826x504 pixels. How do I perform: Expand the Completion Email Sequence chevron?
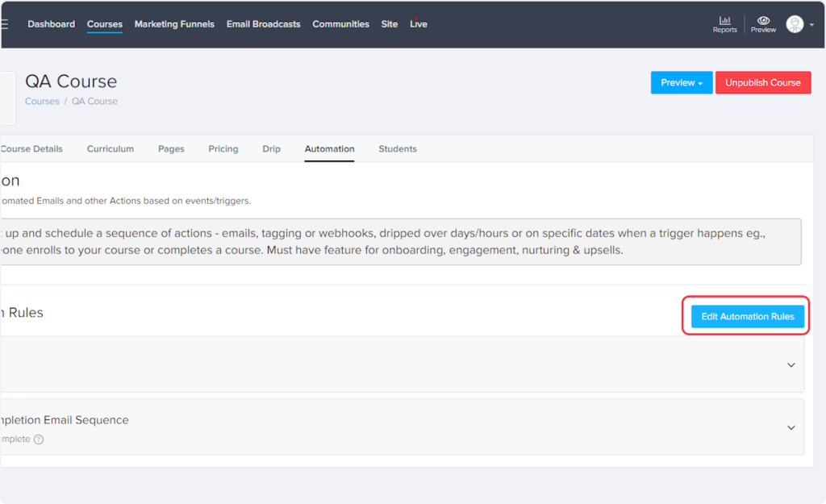(791, 427)
